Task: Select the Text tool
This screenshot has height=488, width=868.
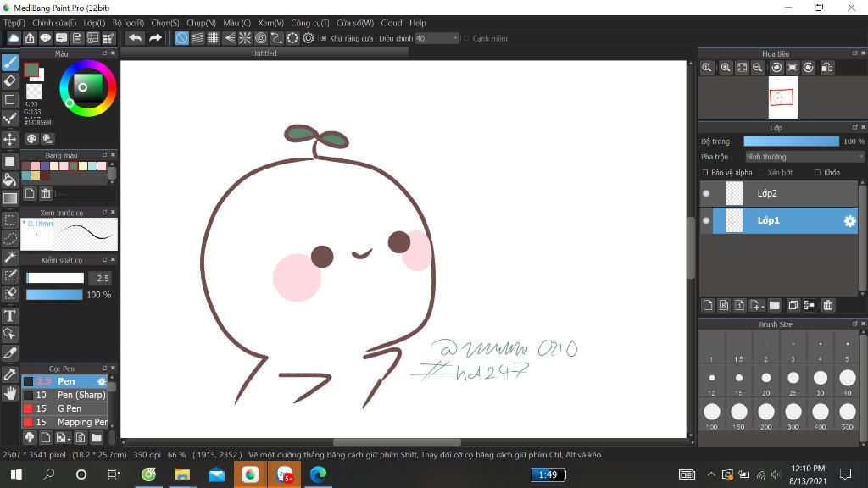Action: [x=10, y=316]
